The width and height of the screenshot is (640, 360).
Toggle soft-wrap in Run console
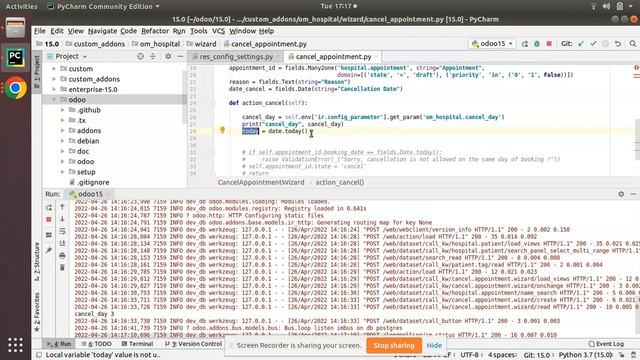click(x=62, y=231)
